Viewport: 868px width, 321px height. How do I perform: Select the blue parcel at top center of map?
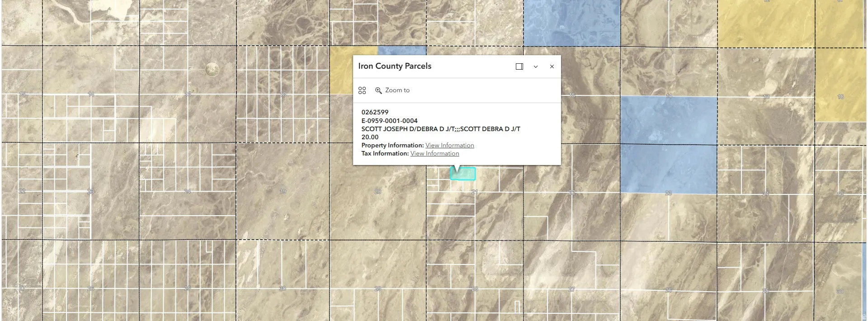(572, 23)
